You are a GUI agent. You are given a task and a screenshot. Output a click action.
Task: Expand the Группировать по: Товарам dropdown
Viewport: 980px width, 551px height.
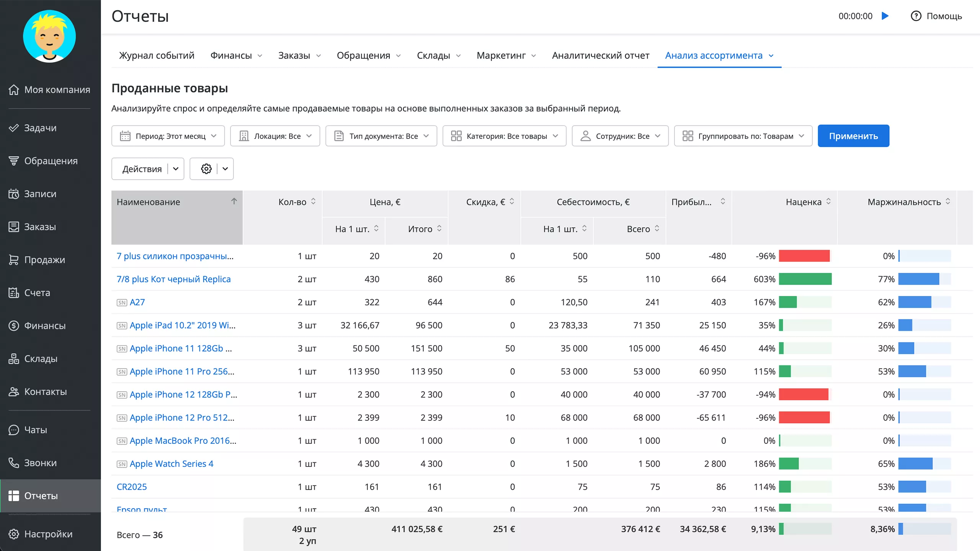click(742, 136)
